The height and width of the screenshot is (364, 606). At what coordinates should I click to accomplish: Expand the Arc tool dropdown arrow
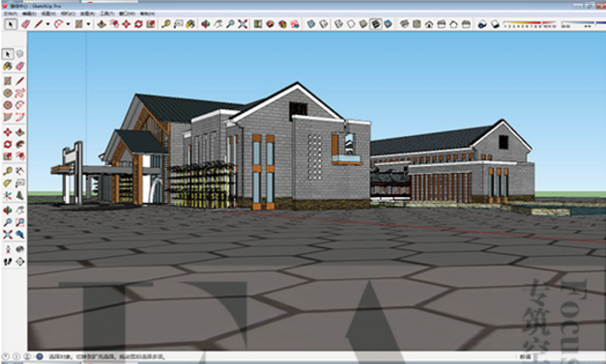(x=68, y=24)
